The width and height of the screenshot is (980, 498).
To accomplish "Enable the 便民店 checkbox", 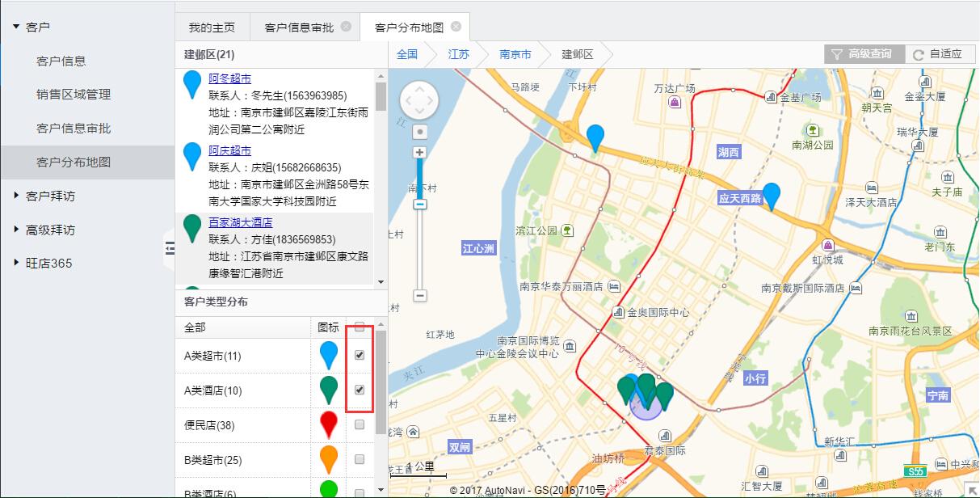I will tap(360, 424).
